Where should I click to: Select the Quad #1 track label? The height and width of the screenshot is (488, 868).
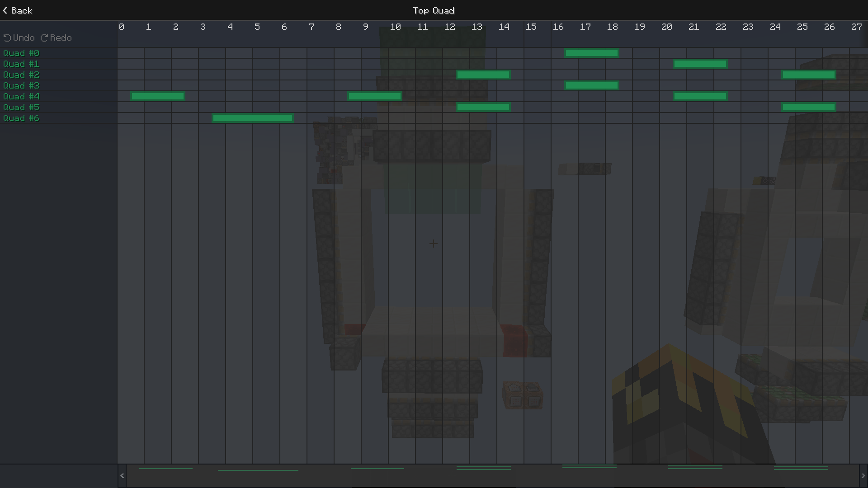pos(21,64)
